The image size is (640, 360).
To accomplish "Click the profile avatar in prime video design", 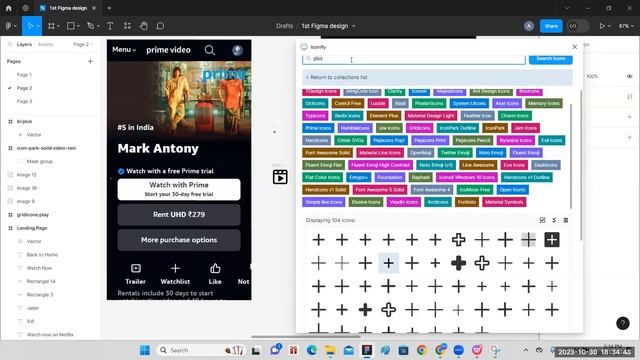I will pyautogui.click(x=238, y=50).
